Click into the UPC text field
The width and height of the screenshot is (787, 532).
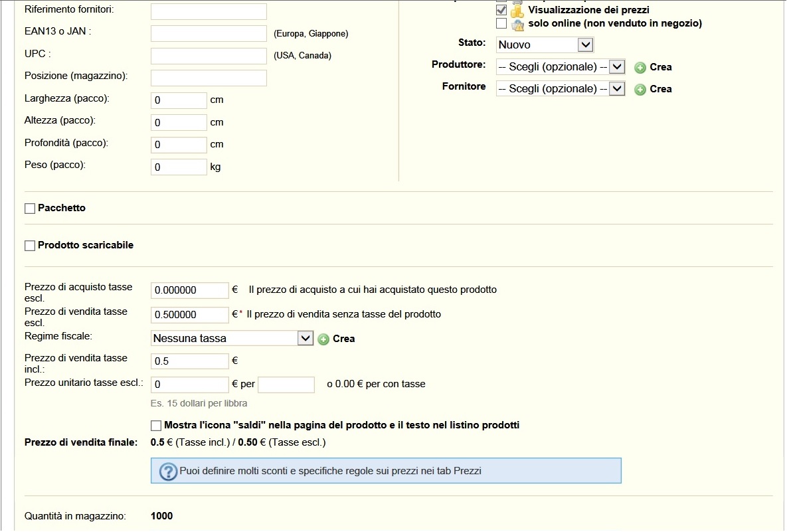pos(209,56)
